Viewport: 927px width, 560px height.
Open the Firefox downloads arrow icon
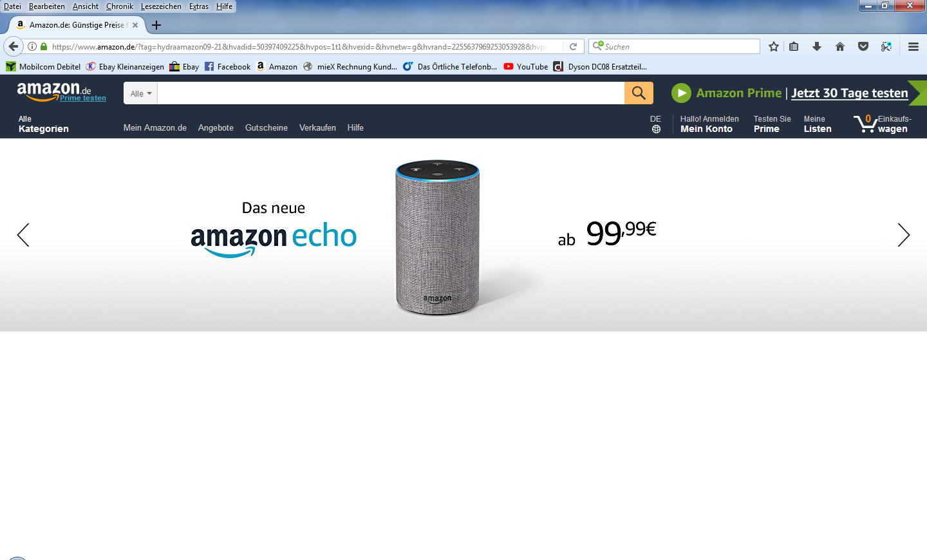pos(817,46)
